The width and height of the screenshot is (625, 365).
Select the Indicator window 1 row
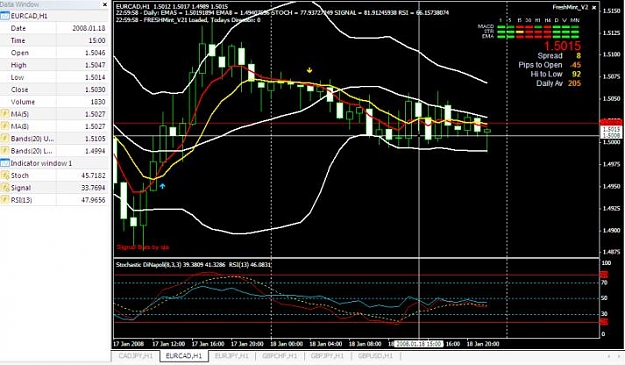click(54, 163)
